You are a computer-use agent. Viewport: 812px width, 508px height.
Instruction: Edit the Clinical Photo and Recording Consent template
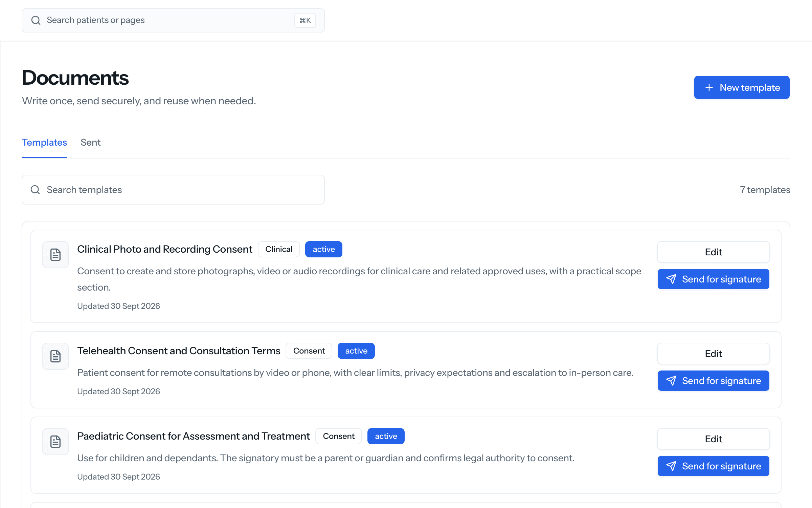[x=713, y=252]
